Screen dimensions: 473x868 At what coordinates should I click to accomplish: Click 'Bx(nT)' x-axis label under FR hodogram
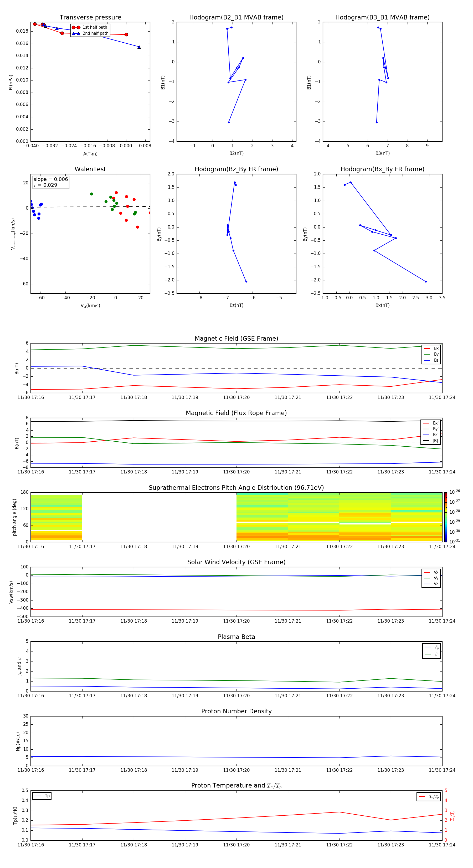[x=382, y=306]
